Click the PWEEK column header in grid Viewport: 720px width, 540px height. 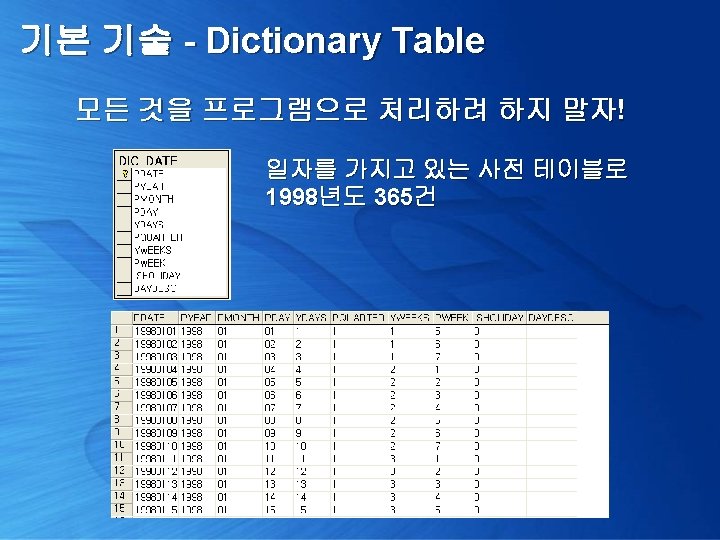pyautogui.click(x=453, y=318)
